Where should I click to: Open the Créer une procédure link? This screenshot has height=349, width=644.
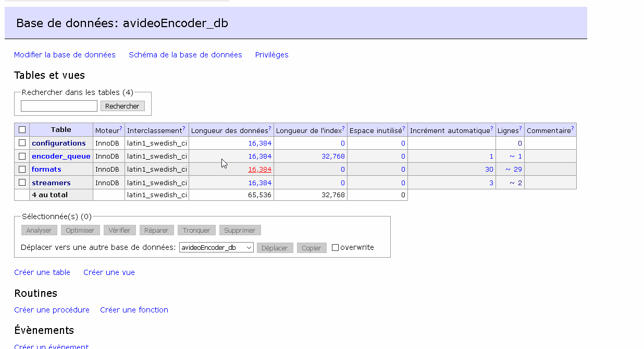[x=52, y=309]
